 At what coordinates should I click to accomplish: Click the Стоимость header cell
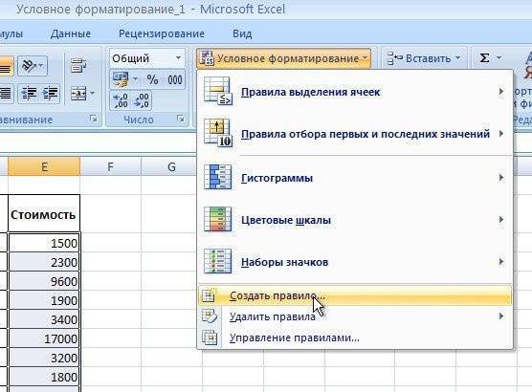(x=44, y=213)
